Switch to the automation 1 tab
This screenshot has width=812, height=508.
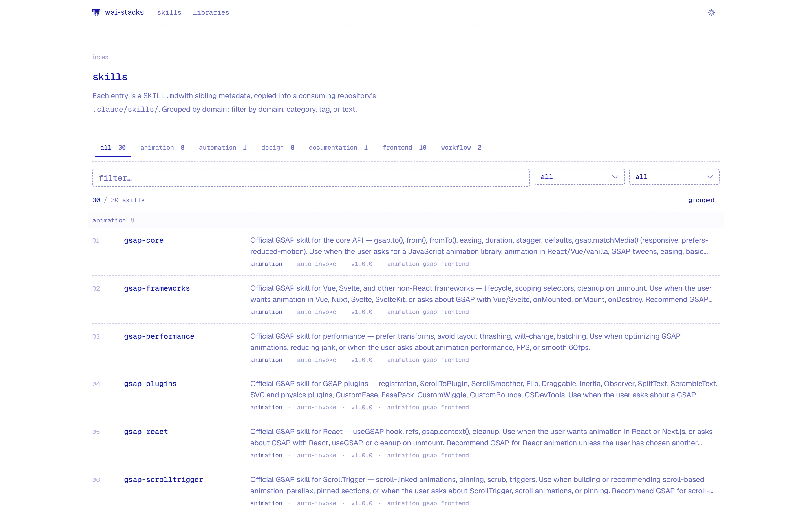tap(223, 148)
